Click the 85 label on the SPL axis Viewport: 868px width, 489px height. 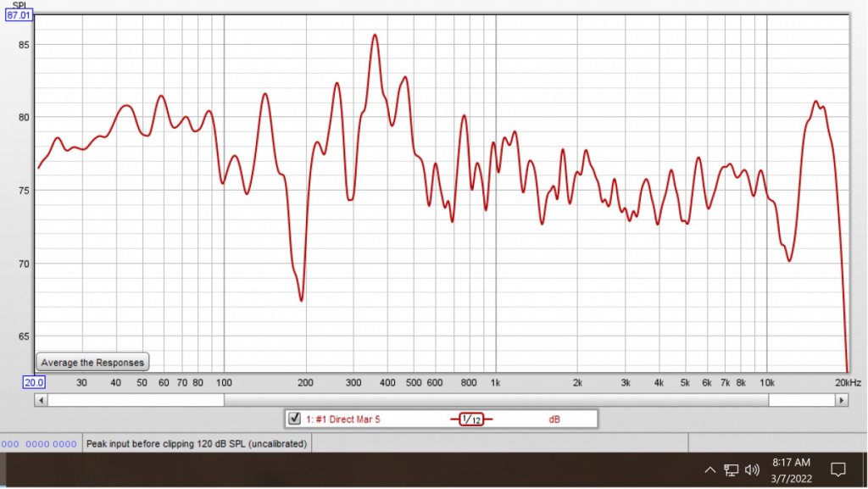point(24,44)
